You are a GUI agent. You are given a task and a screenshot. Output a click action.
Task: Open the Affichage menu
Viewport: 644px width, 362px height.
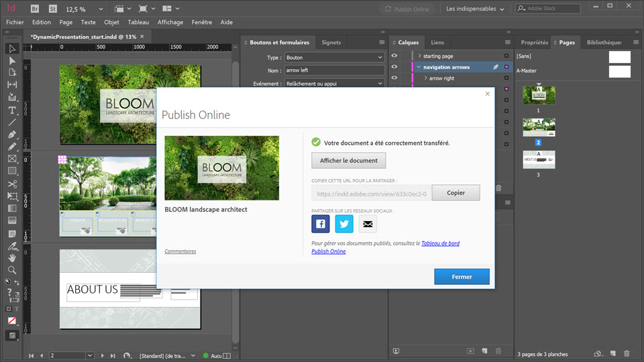170,22
